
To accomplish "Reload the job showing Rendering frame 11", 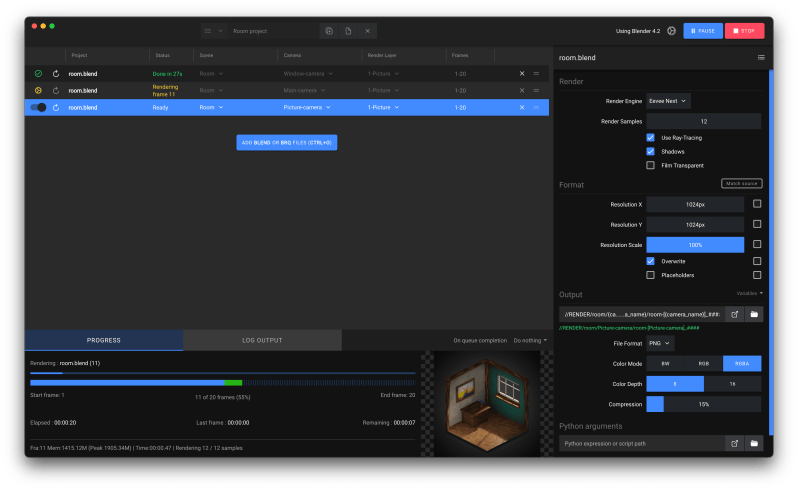I will pyautogui.click(x=56, y=91).
